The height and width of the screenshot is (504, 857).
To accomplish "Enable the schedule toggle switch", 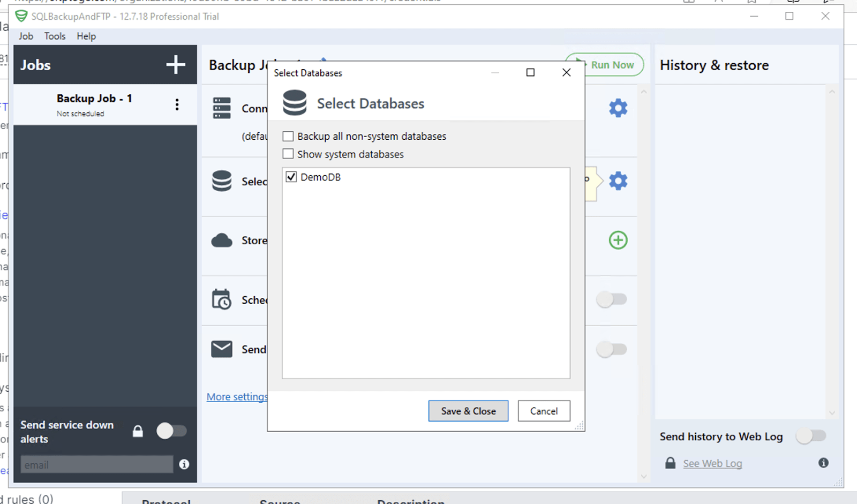I will point(611,299).
